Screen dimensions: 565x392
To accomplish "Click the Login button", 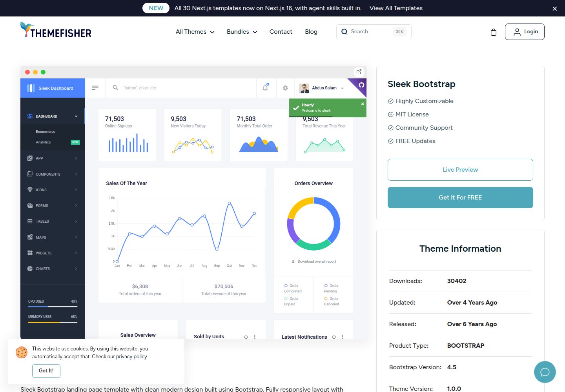I will [525, 32].
